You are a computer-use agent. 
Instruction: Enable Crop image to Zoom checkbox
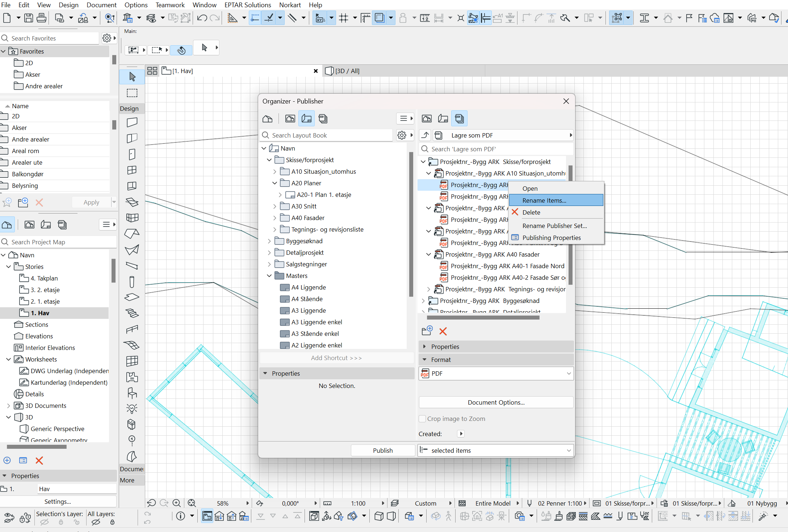[x=422, y=419]
